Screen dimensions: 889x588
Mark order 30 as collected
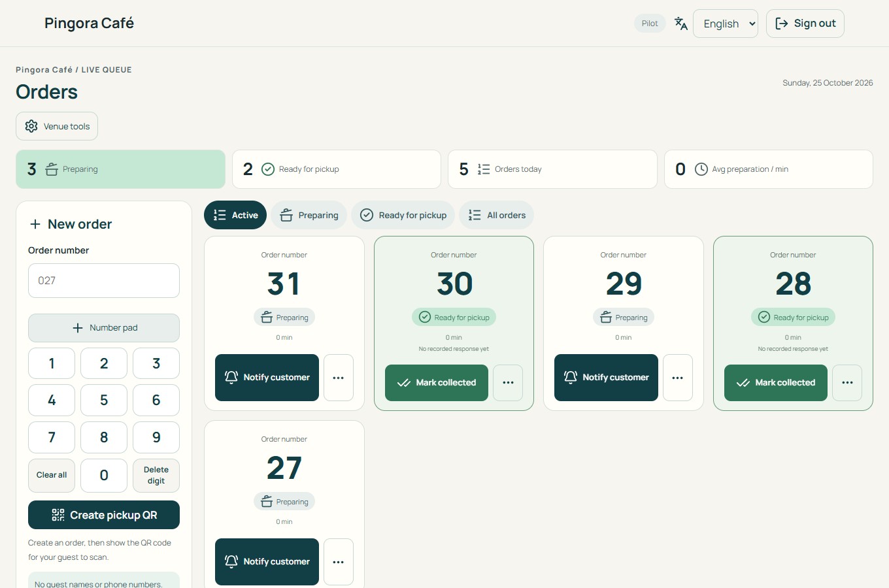pyautogui.click(x=437, y=383)
